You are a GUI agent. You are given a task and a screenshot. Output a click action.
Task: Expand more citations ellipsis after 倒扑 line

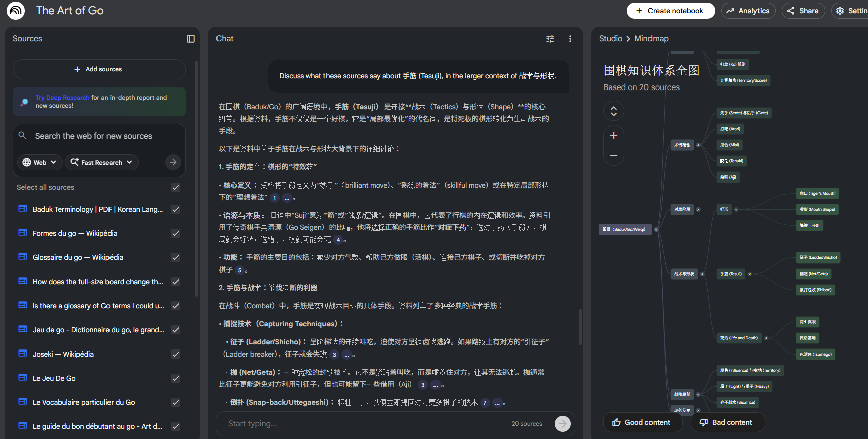497,403
